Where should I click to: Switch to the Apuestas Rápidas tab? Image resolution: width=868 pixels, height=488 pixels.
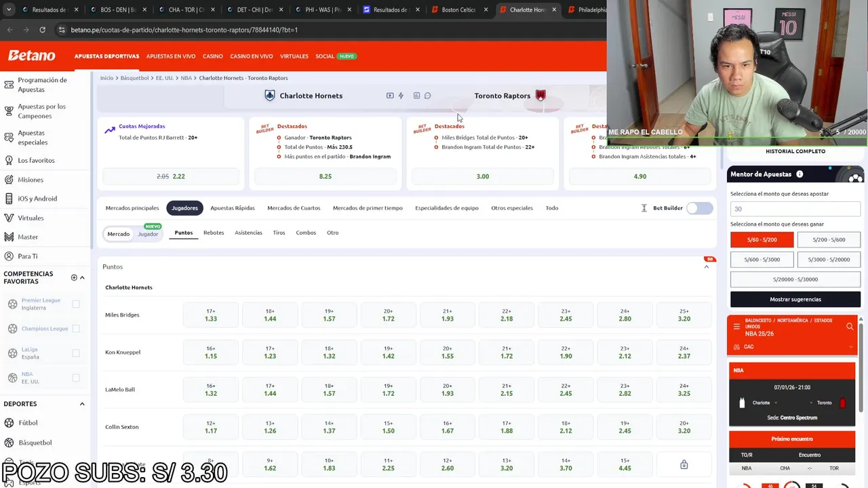[x=233, y=208]
